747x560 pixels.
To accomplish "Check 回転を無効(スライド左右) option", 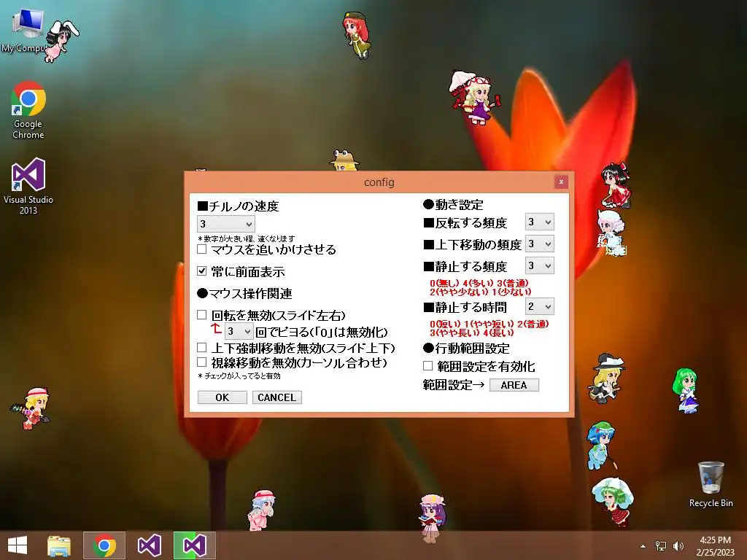I will pyautogui.click(x=202, y=315).
